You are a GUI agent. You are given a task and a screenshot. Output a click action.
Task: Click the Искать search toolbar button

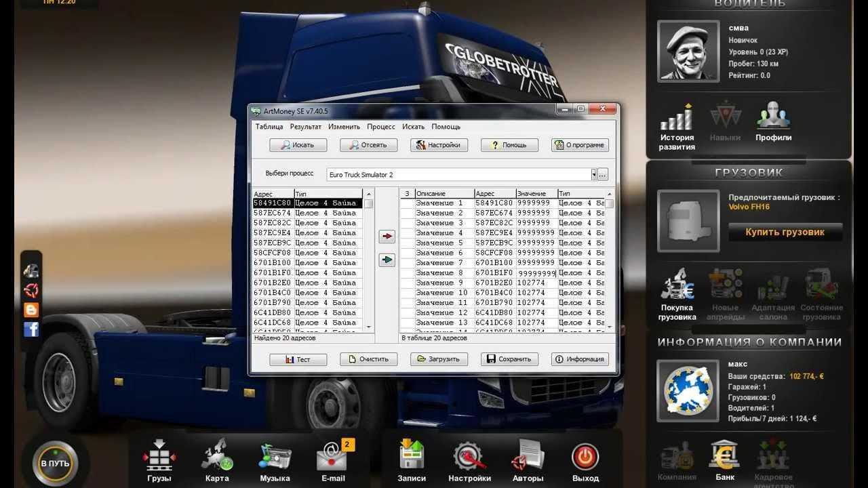(x=298, y=145)
